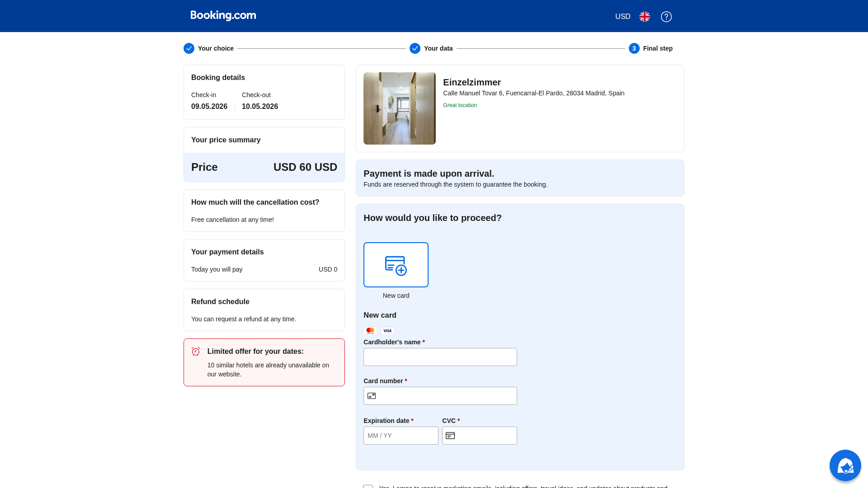Click the Your data completed checkmark

click(415, 48)
